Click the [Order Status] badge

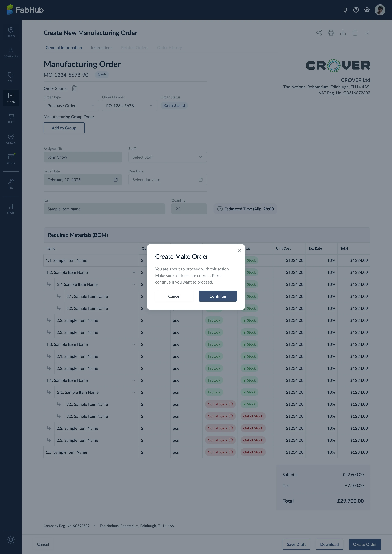[174, 106]
